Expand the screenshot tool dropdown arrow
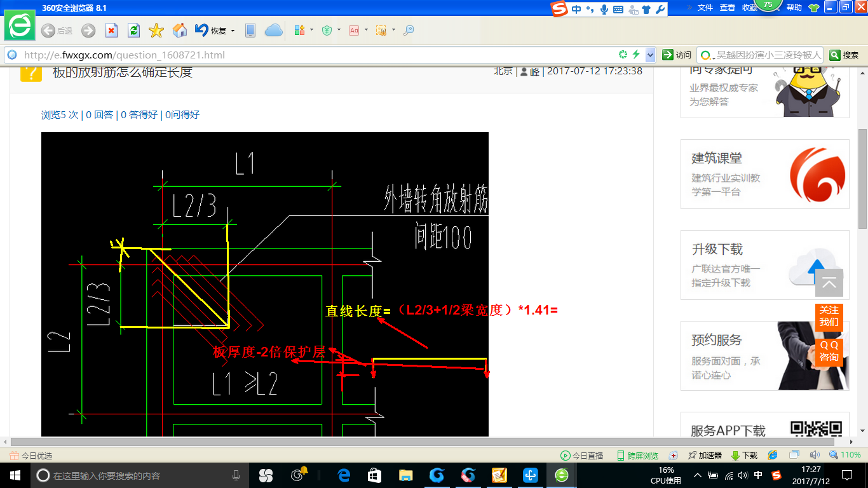Viewport: 868px width, 488px height. pos(393,30)
